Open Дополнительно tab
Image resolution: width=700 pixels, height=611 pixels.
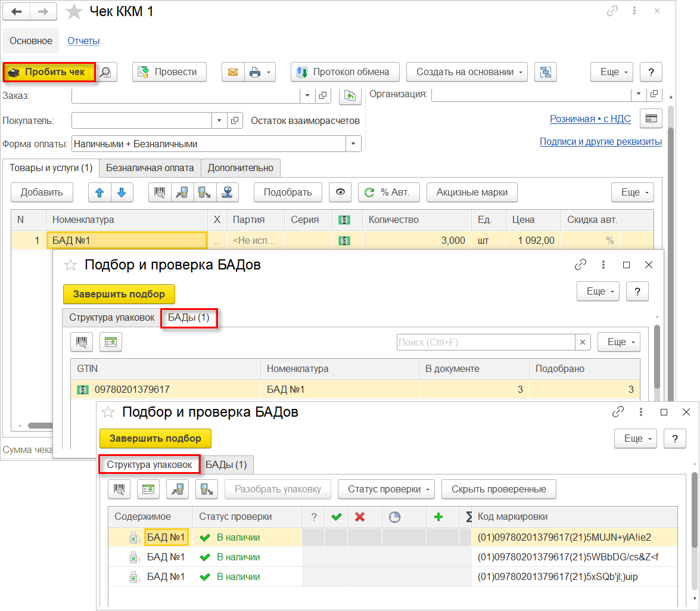point(241,168)
